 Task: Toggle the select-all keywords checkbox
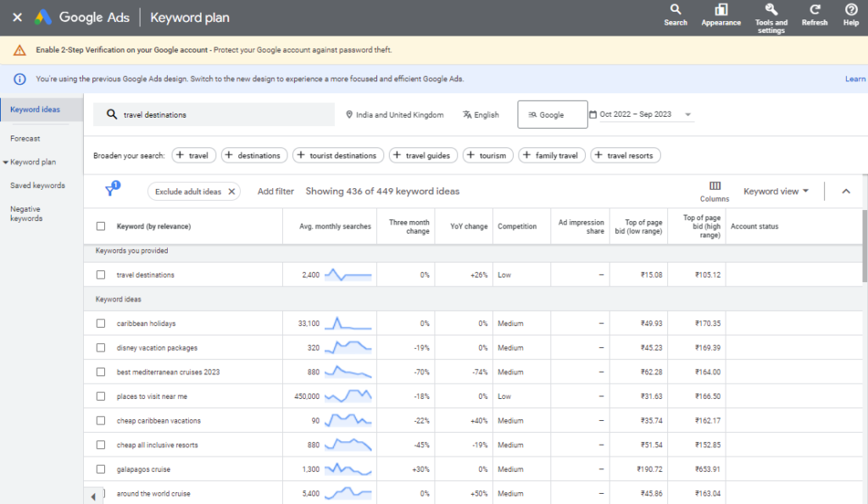pos(100,226)
